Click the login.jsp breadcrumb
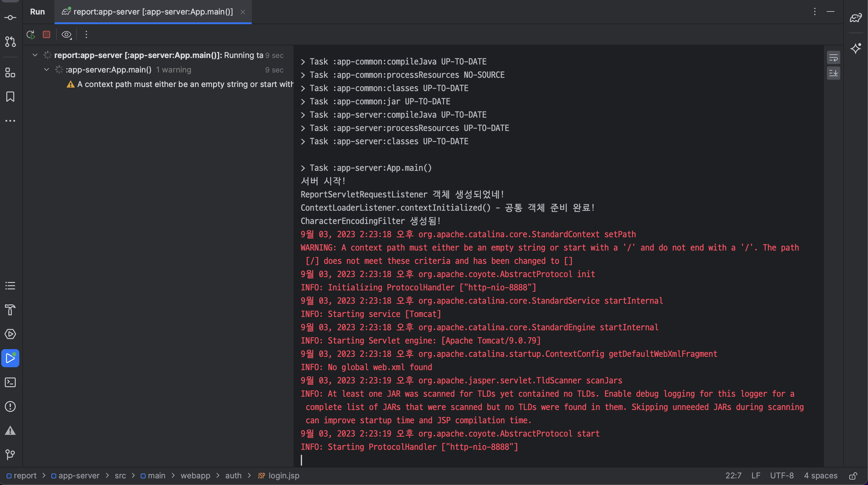 (283, 476)
